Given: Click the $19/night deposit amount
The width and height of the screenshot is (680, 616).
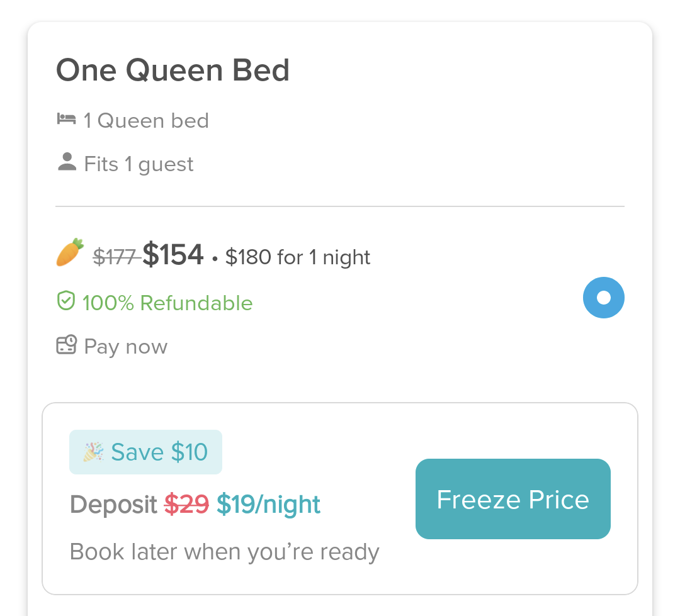Looking at the screenshot, I should tap(268, 503).
